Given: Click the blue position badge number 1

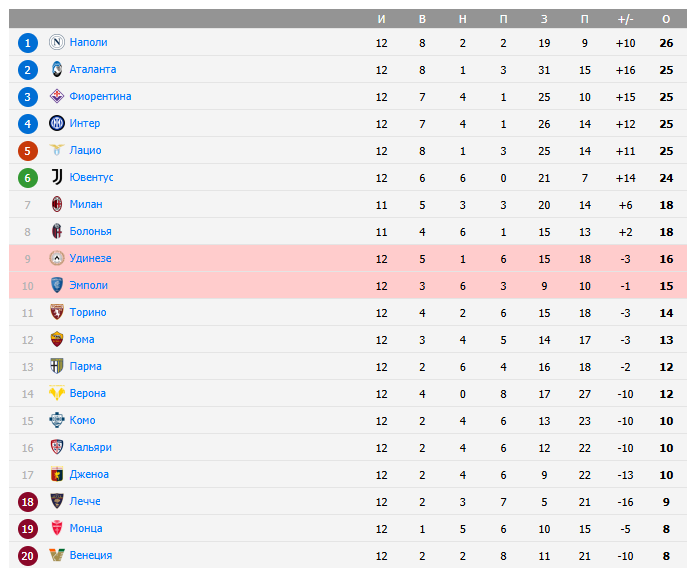Looking at the screenshot, I should tap(28, 42).
